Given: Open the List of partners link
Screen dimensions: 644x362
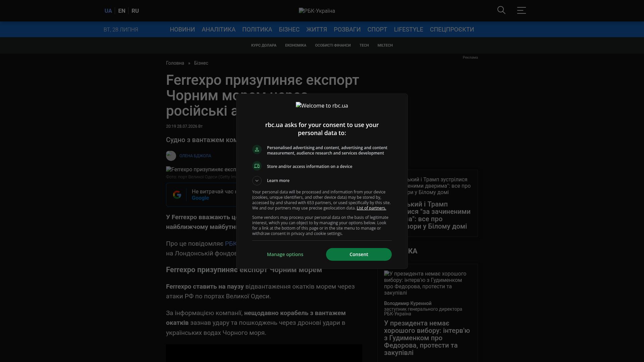Looking at the screenshot, I should (371, 208).
